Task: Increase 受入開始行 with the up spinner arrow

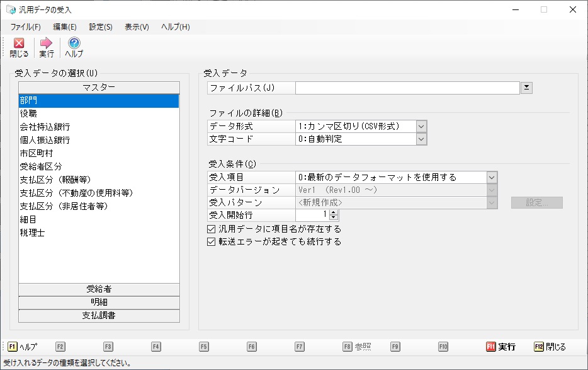Action: click(334, 212)
